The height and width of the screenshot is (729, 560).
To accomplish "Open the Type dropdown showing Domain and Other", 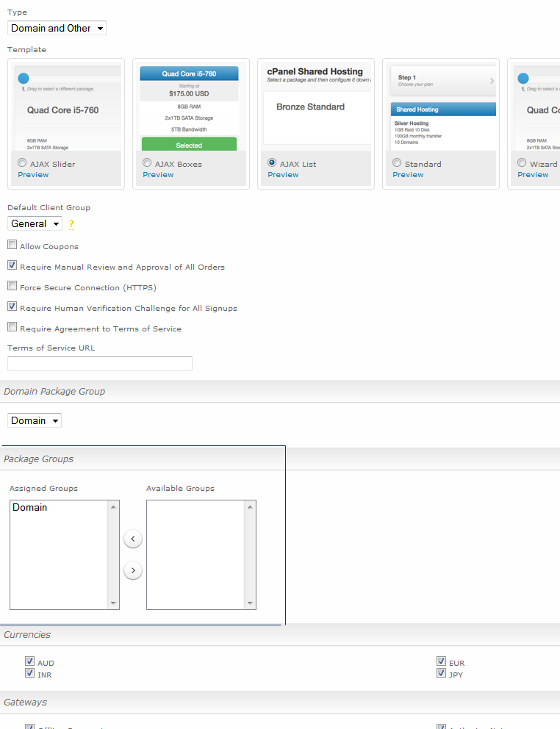I will (x=57, y=29).
